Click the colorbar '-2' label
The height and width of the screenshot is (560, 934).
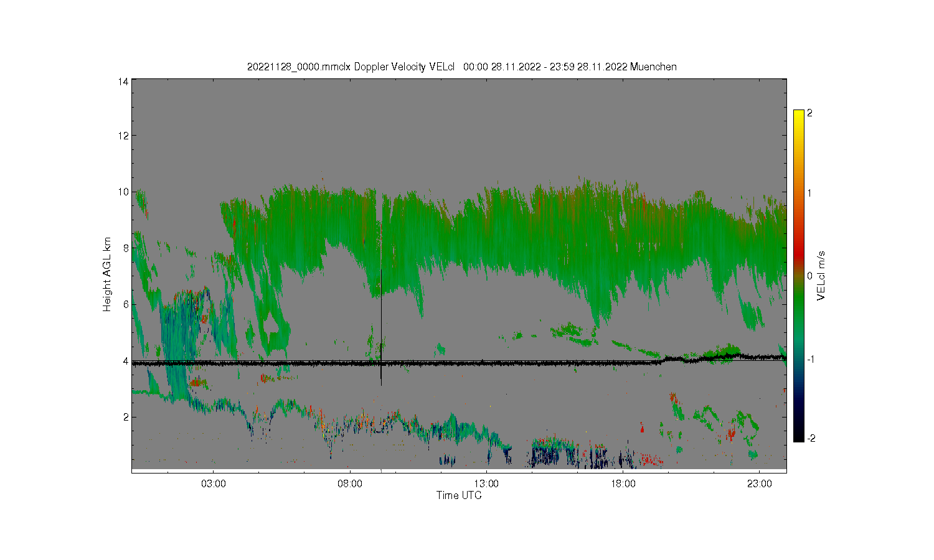click(811, 439)
